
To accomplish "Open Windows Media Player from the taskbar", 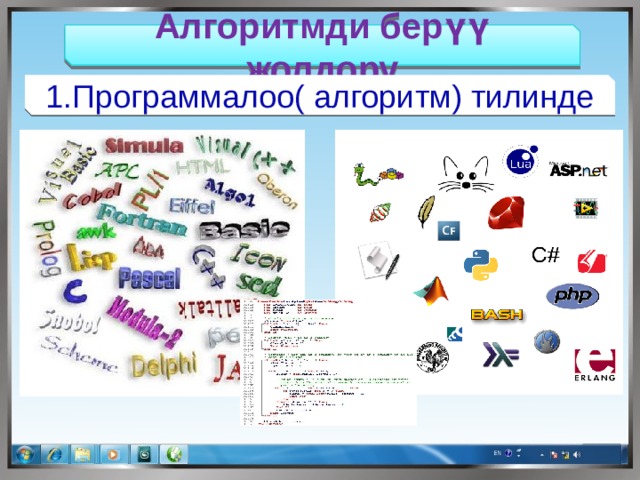I will point(113,454).
